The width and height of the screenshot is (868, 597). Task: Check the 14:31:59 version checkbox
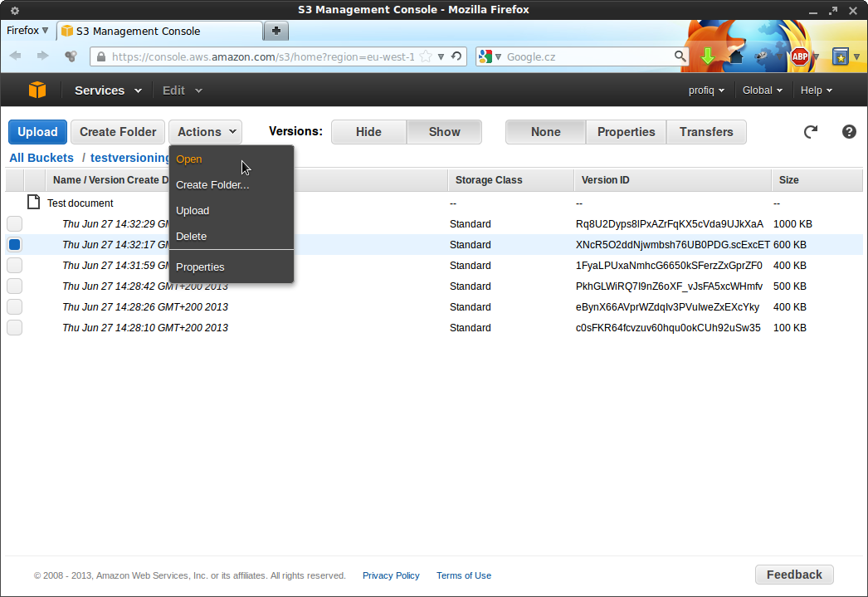pos(14,265)
